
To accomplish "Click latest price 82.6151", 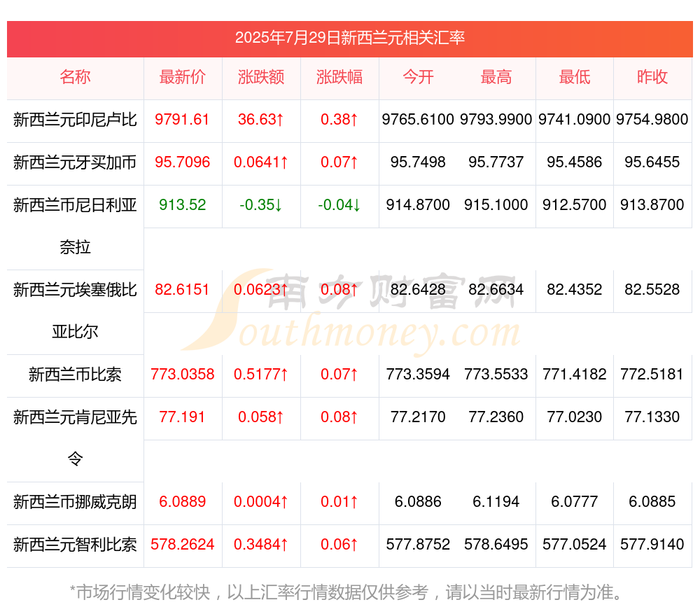I will (182, 290).
